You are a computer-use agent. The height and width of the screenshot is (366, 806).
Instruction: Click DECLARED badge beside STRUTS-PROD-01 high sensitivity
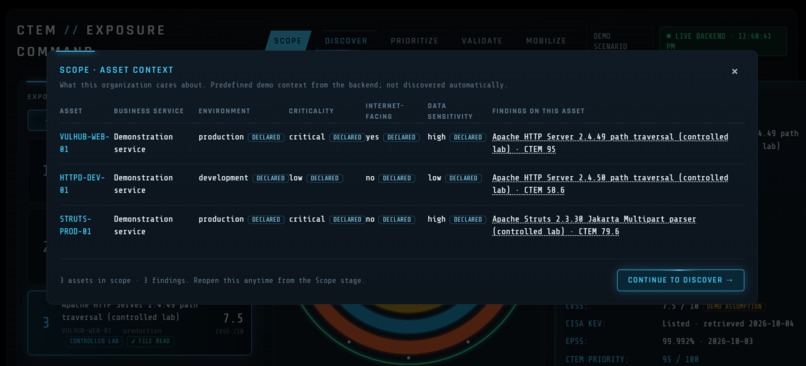click(x=468, y=219)
